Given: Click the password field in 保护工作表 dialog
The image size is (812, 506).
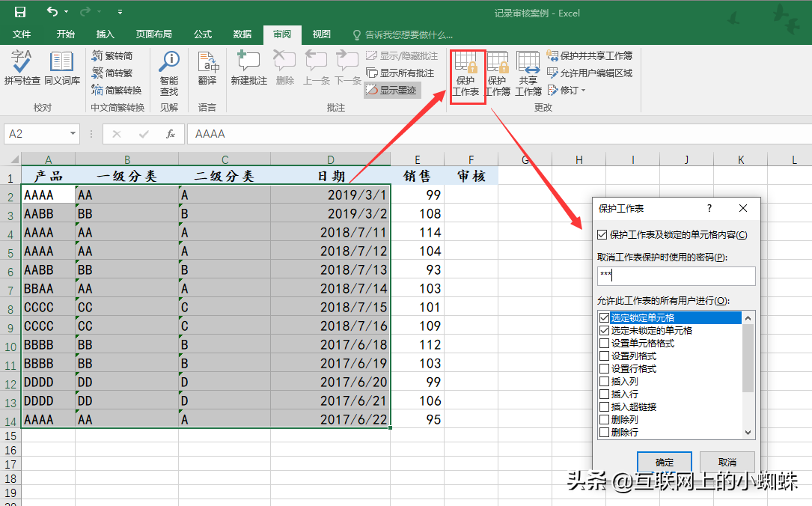Looking at the screenshot, I should click(676, 276).
